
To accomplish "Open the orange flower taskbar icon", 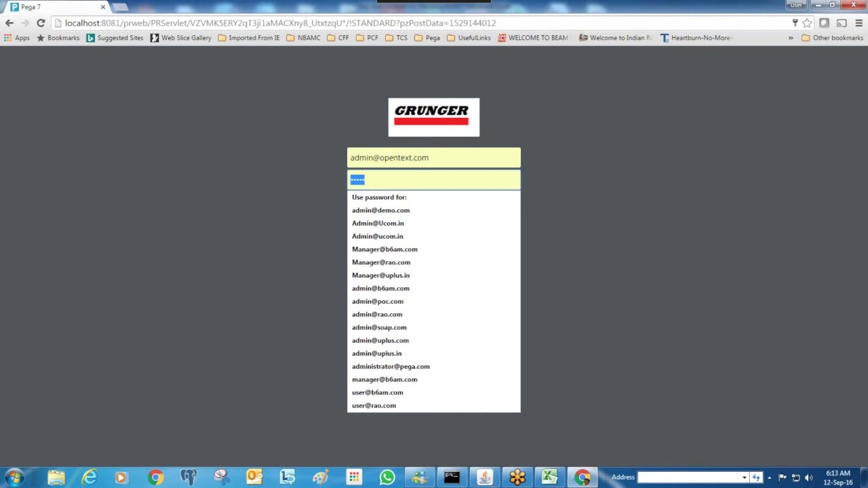I will pyautogui.click(x=517, y=477).
